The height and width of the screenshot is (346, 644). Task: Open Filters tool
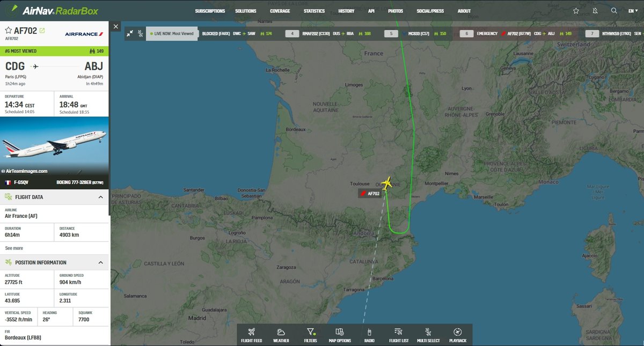[310, 335]
